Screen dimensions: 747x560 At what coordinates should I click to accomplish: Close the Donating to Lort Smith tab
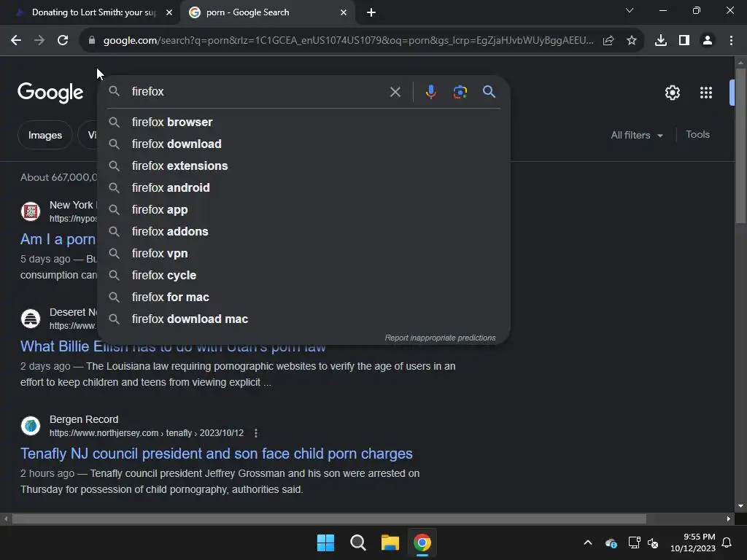click(x=169, y=12)
